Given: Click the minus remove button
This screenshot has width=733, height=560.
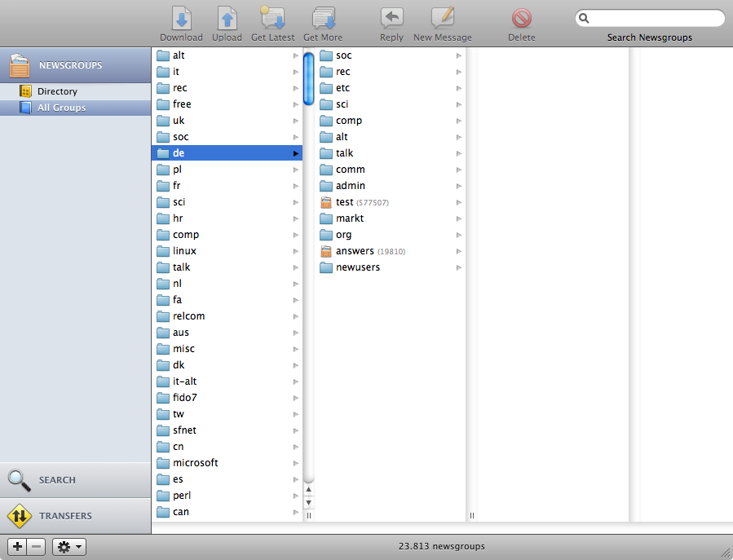Looking at the screenshot, I should click(x=36, y=547).
